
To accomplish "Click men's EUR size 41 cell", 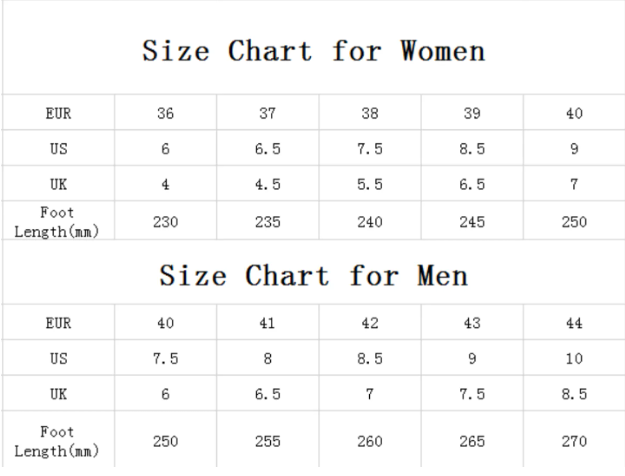I will (267, 322).
